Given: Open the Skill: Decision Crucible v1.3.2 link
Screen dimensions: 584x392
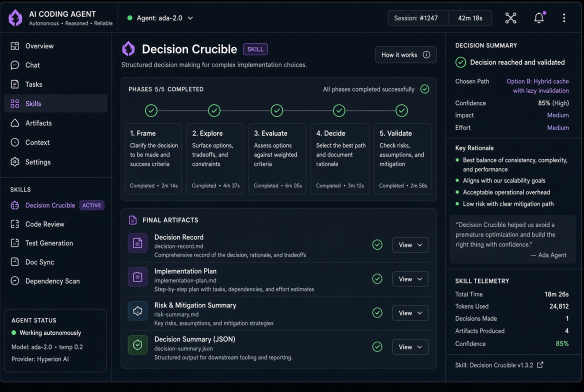Looking at the screenshot, I should click(x=499, y=365).
